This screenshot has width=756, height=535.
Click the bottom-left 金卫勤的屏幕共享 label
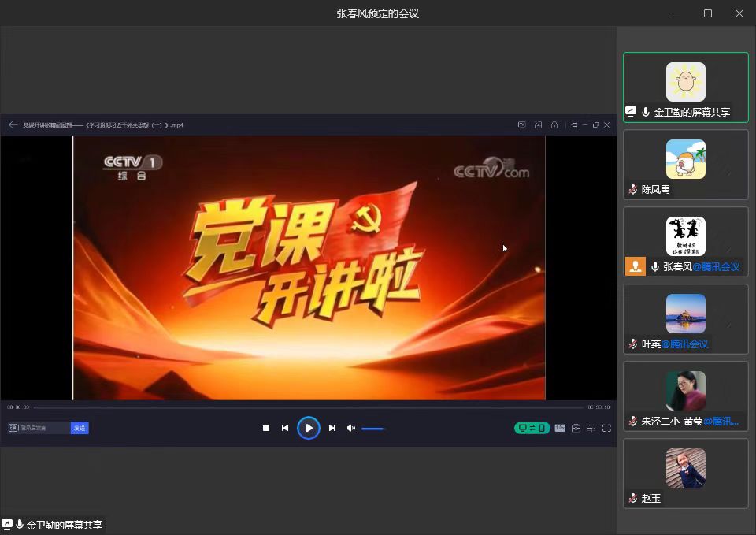click(64, 525)
